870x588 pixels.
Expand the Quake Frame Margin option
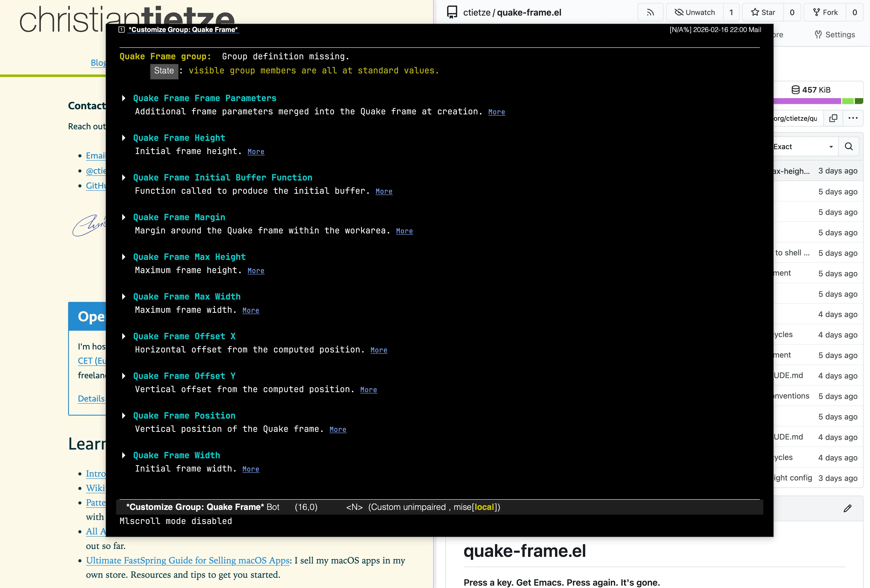click(124, 217)
